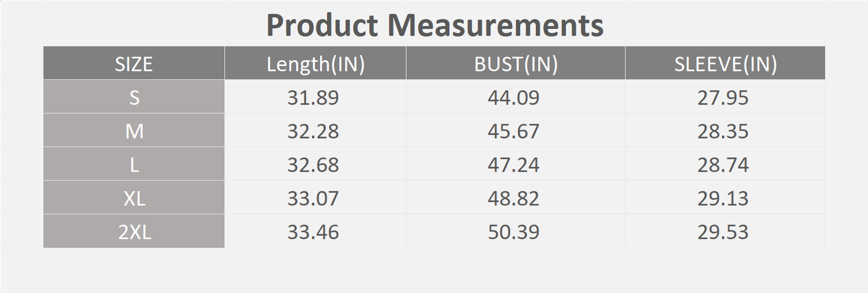Select the 33.07 length cell
Viewport: 868px width, 293px height.
[313, 198]
